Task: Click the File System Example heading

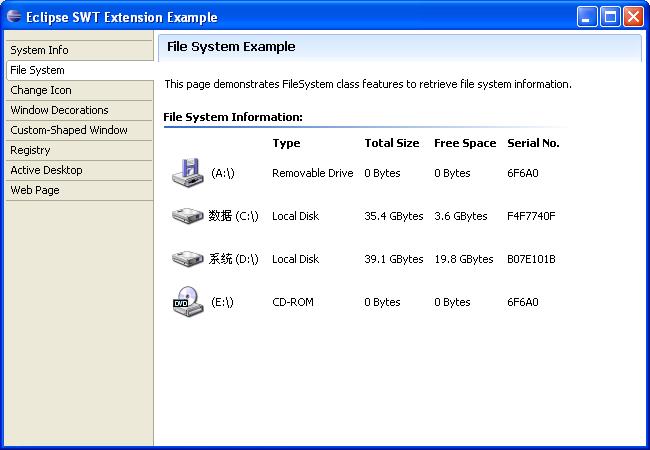Action: 231,47
